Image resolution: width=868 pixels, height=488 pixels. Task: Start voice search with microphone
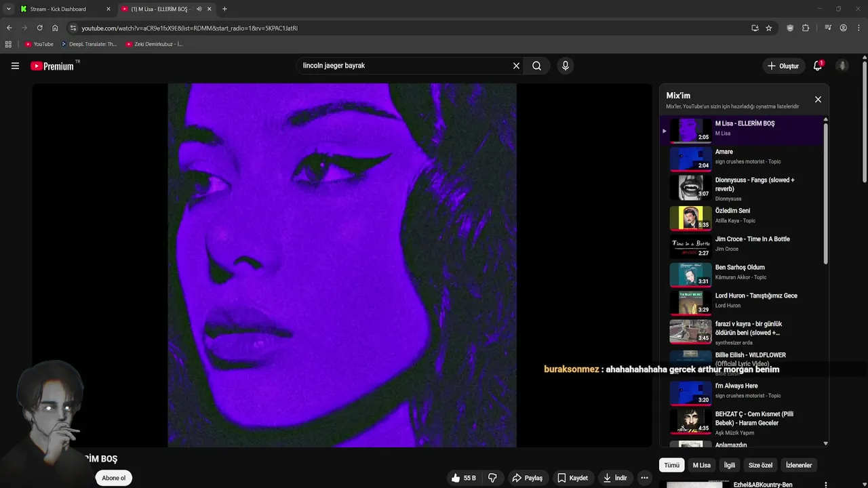[x=566, y=66]
